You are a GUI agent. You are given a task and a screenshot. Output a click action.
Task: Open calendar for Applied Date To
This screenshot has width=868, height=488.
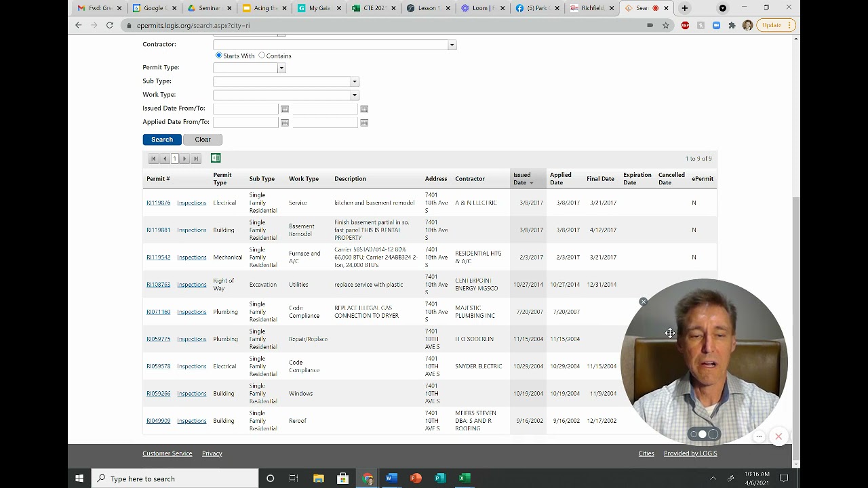point(364,123)
